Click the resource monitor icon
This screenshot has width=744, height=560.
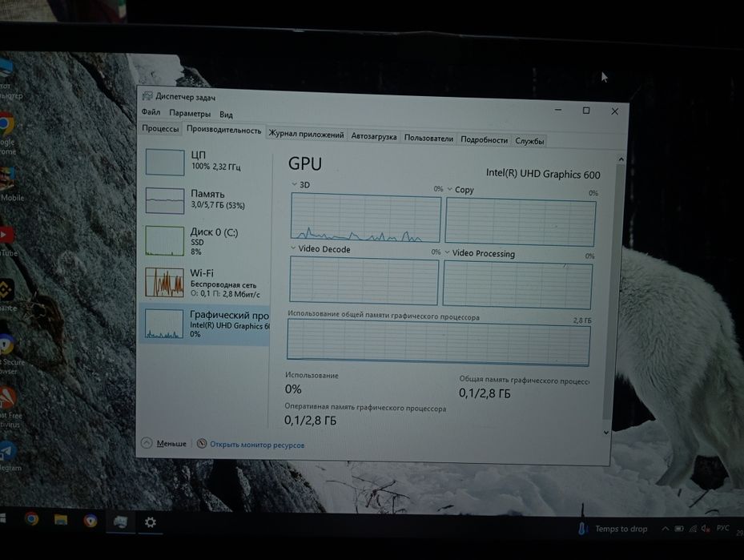(x=202, y=443)
